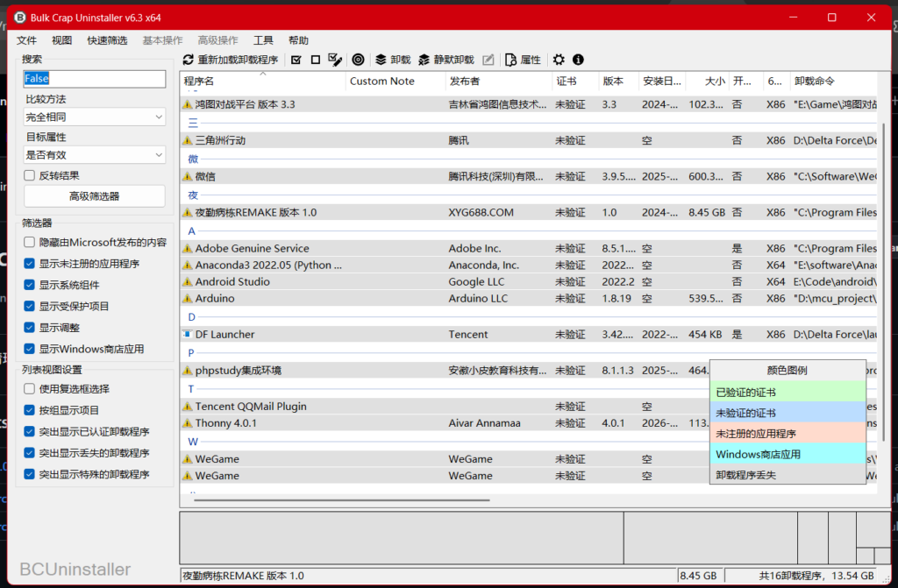This screenshot has width=898, height=588.
Task: Open settings via the gear toolbar icon
Action: (559, 60)
